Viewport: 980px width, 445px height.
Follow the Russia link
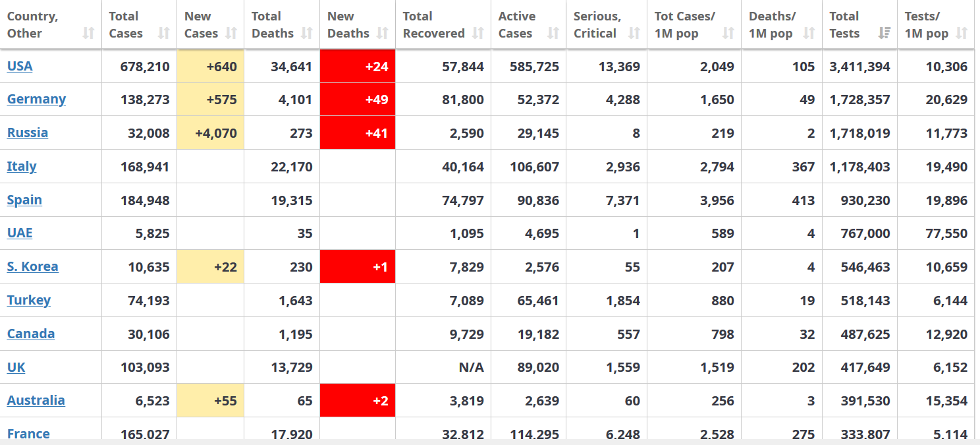coord(28,133)
